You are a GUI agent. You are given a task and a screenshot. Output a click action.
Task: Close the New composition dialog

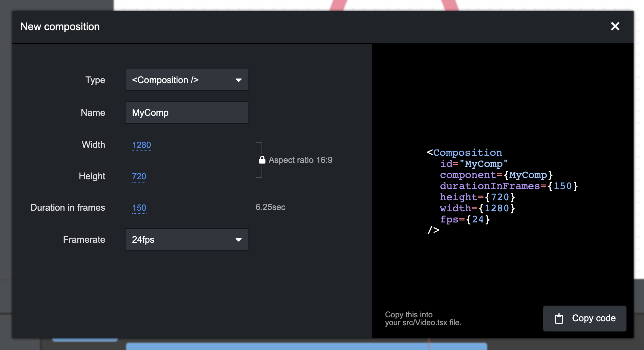(615, 26)
